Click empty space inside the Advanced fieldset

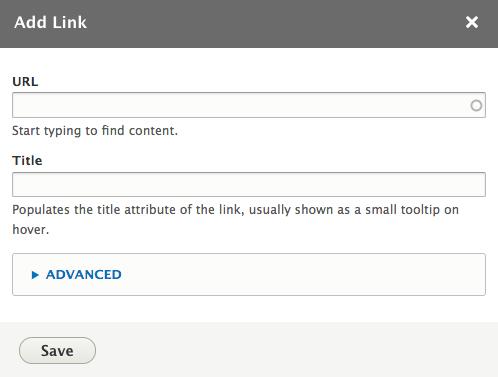point(300,275)
